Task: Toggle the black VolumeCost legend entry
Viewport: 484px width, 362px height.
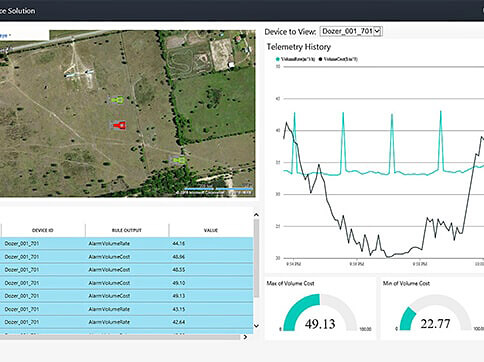Action: [x=338, y=59]
